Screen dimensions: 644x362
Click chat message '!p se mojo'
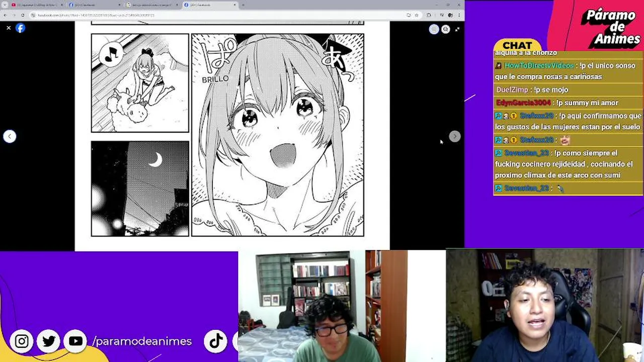click(551, 89)
